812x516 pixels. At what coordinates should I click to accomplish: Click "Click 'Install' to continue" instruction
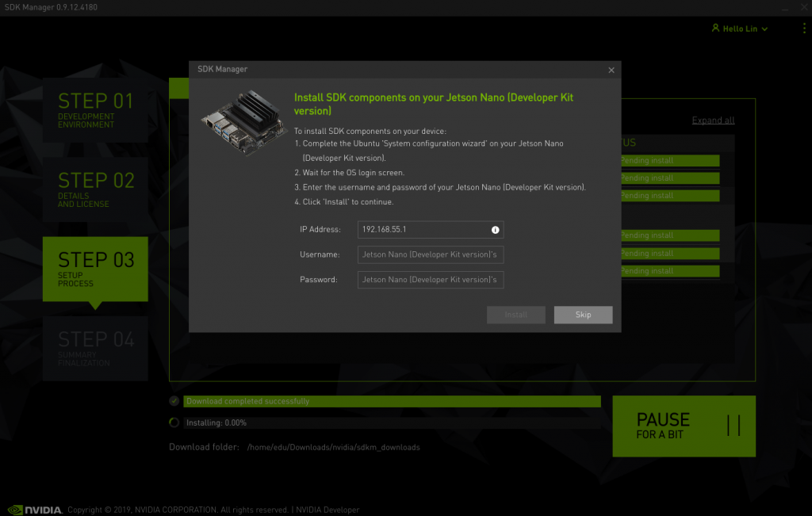(x=348, y=202)
